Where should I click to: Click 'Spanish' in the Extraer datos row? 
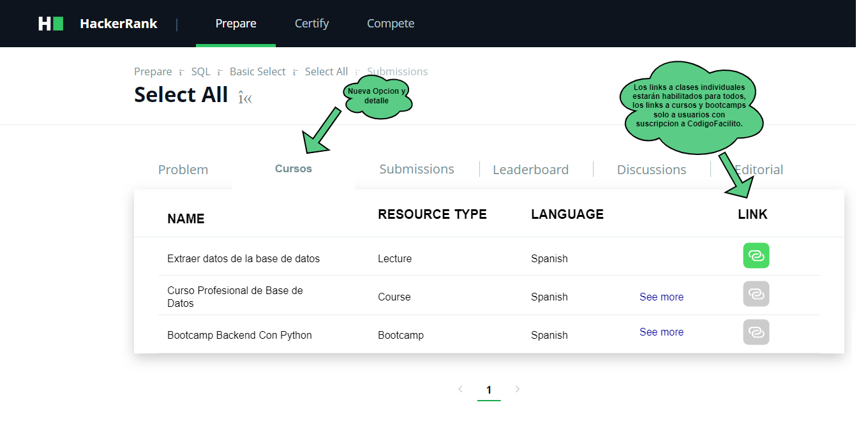549,258
